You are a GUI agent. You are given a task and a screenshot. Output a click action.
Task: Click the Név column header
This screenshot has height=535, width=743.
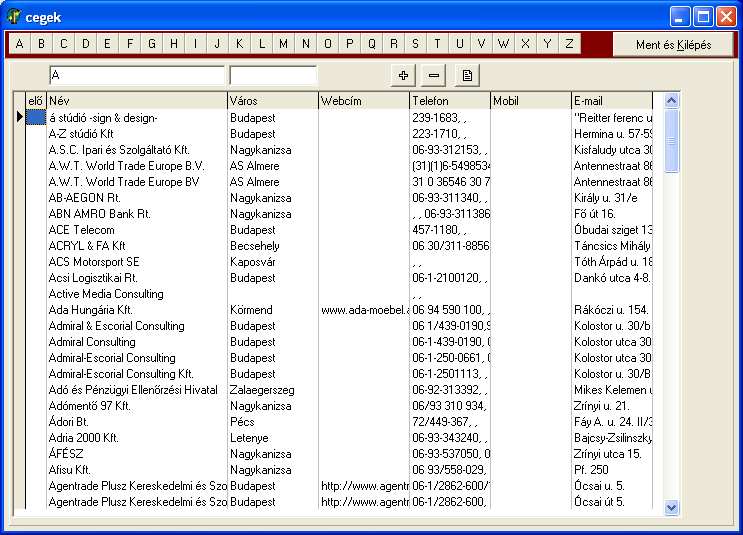[x=137, y=101]
